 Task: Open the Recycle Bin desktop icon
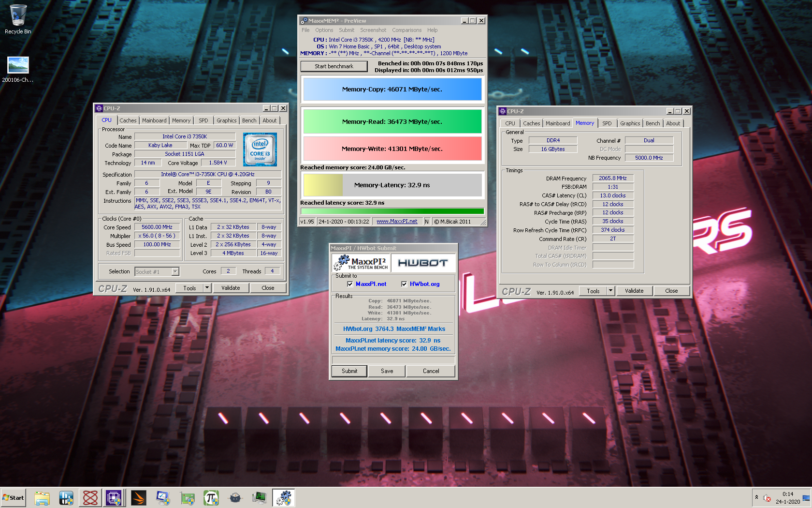18,19
